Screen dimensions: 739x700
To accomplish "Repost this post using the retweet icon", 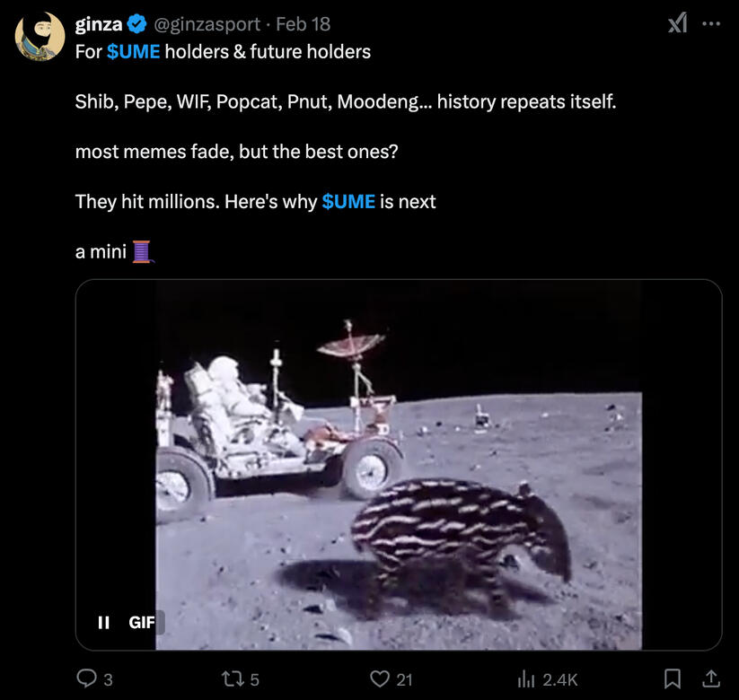I will (x=232, y=679).
